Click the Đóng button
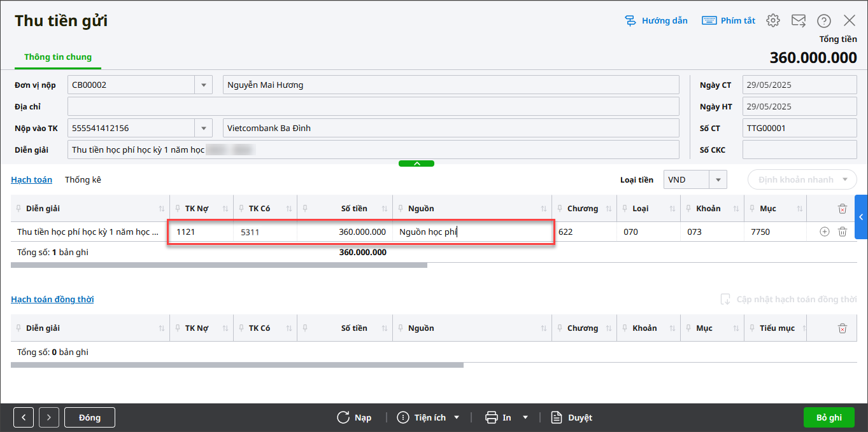This screenshot has height=432, width=868. [90, 417]
